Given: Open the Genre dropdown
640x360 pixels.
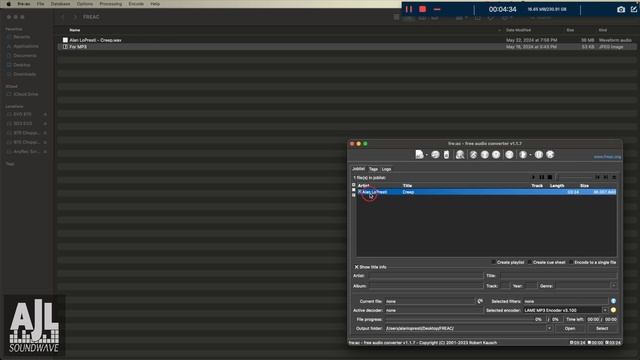Looking at the screenshot, I should coord(613,286).
